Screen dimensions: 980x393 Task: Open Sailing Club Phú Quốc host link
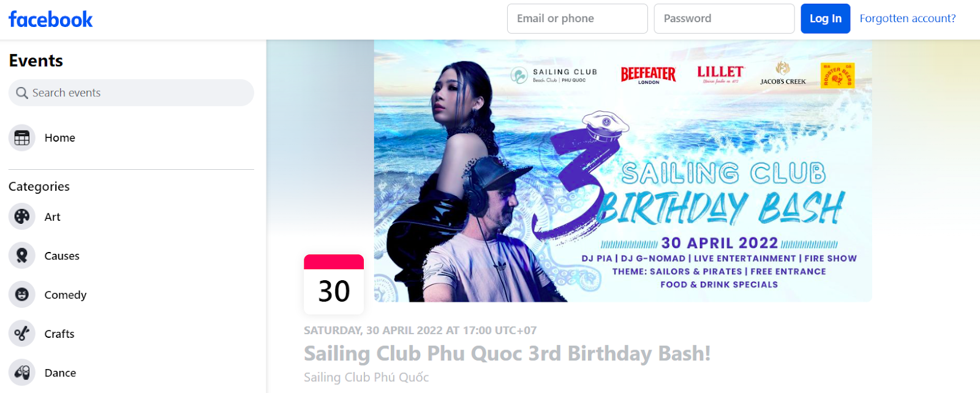(366, 377)
